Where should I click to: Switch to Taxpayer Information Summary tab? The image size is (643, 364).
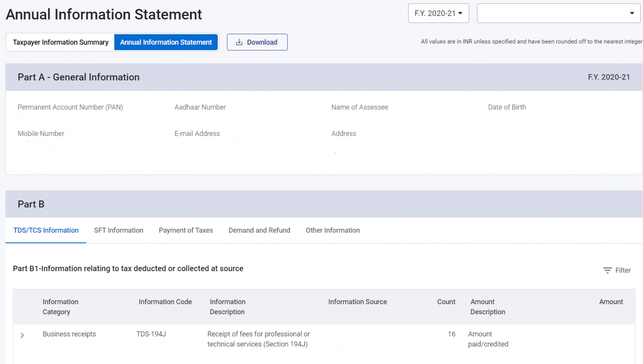click(60, 42)
